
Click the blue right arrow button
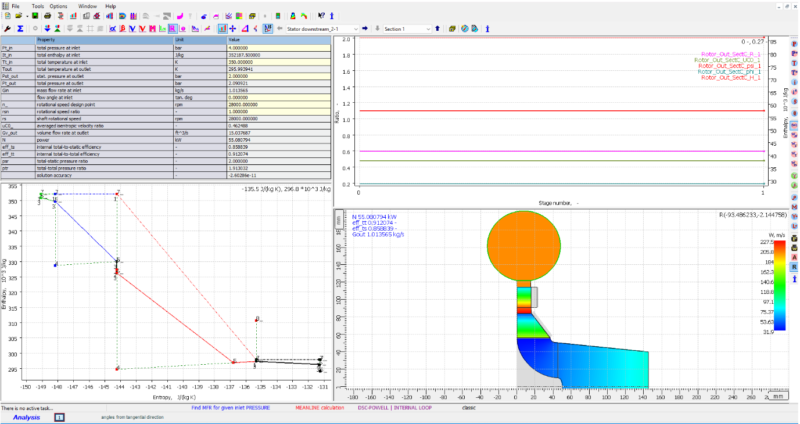[x=365, y=29]
